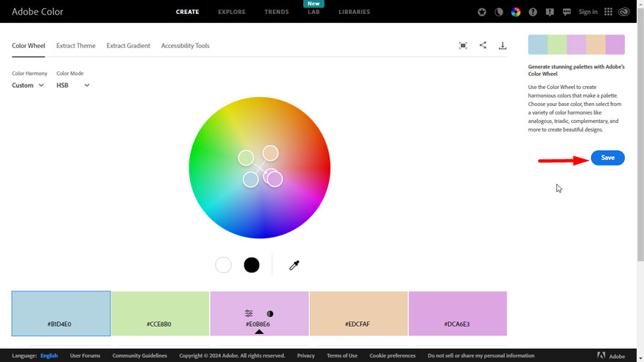The image size is (644, 362).
Task: Change language via English link
Action: coord(49,356)
